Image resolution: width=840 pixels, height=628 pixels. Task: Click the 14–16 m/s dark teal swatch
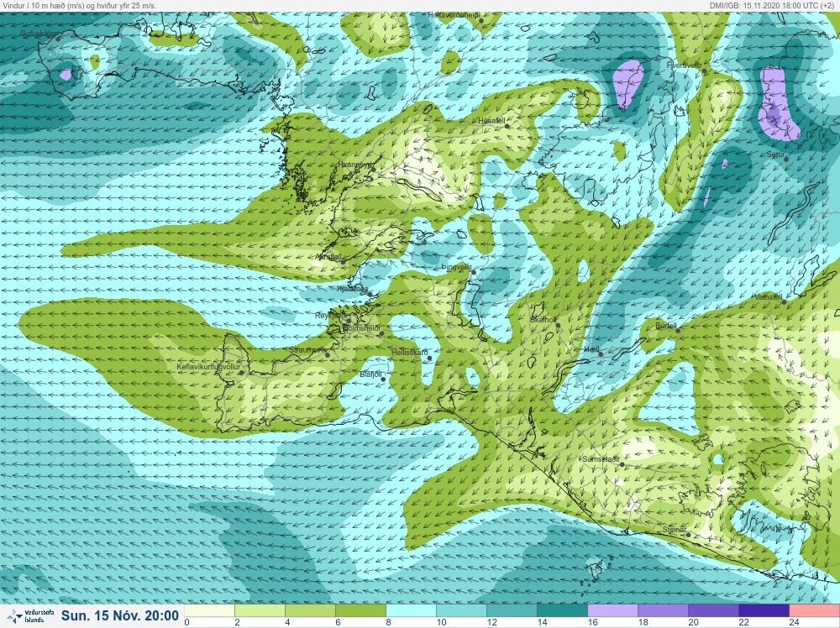pos(562,610)
